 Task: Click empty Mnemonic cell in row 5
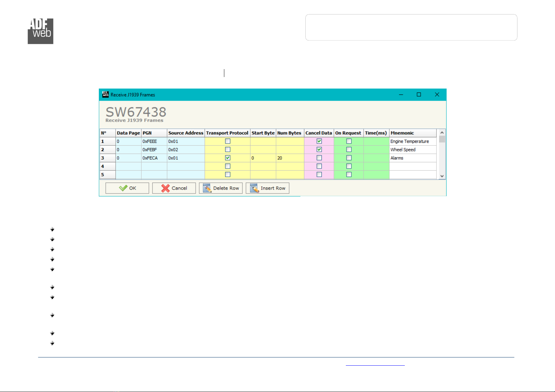point(413,174)
